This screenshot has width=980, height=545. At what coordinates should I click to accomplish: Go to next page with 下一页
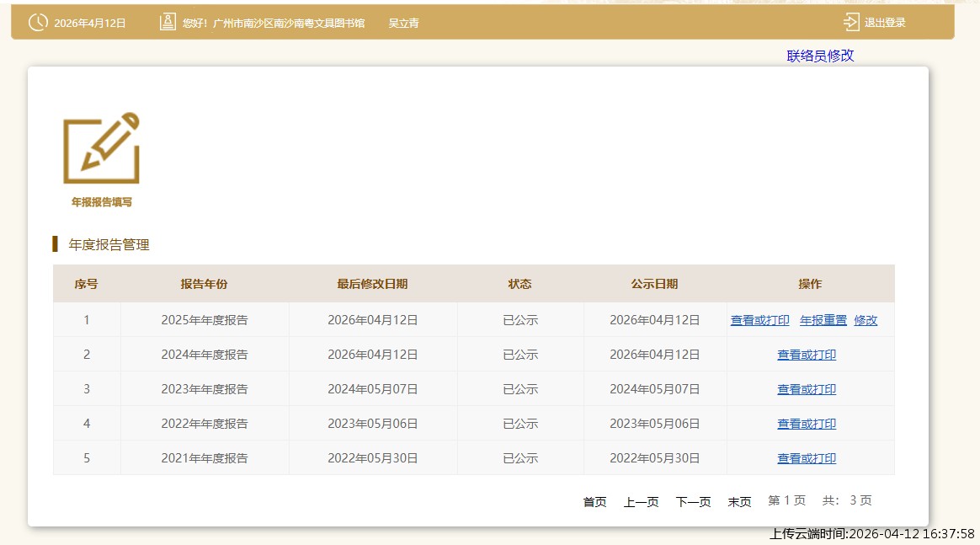click(x=693, y=501)
